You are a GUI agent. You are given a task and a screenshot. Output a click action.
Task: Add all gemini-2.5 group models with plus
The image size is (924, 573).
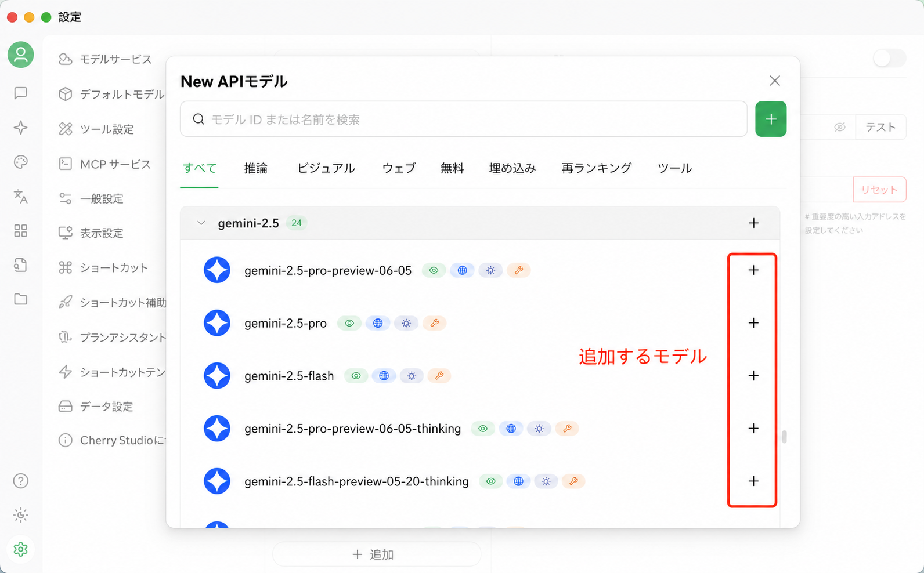(x=753, y=223)
